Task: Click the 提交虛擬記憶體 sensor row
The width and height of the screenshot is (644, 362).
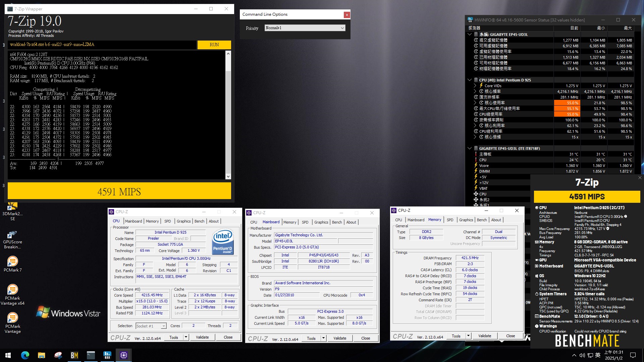Action: 551,40
